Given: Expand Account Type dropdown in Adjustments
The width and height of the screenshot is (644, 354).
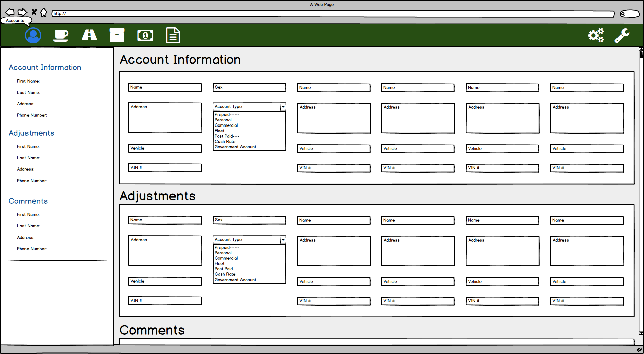Looking at the screenshot, I should coord(283,240).
